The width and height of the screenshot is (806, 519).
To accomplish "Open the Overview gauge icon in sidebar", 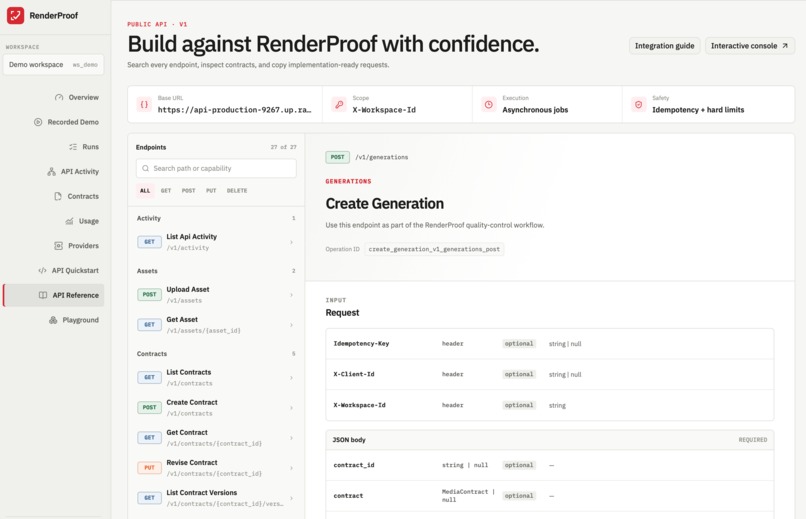I will point(59,97).
